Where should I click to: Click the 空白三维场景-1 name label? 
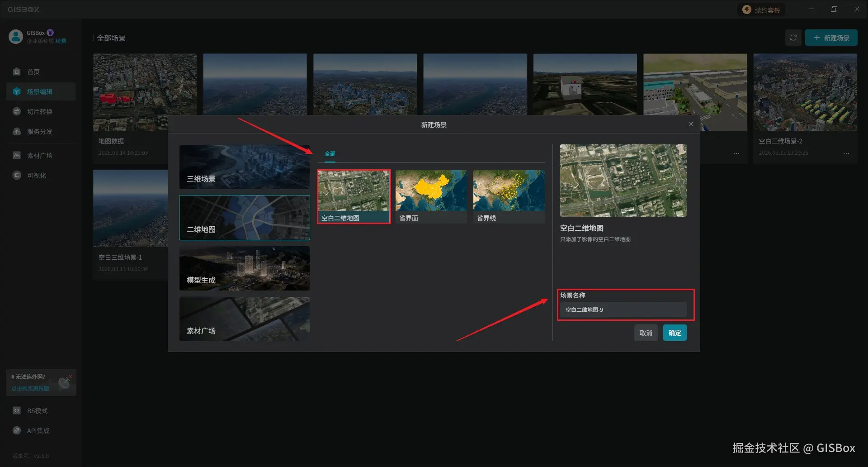click(120, 257)
